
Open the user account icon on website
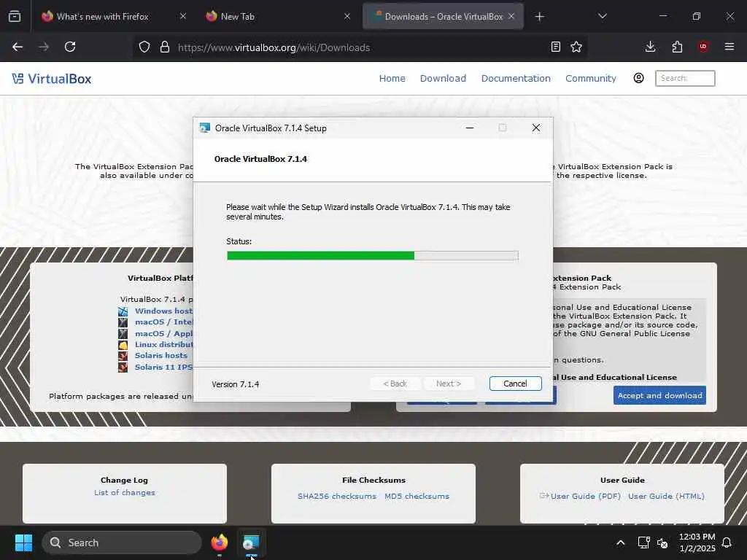pyautogui.click(x=638, y=78)
